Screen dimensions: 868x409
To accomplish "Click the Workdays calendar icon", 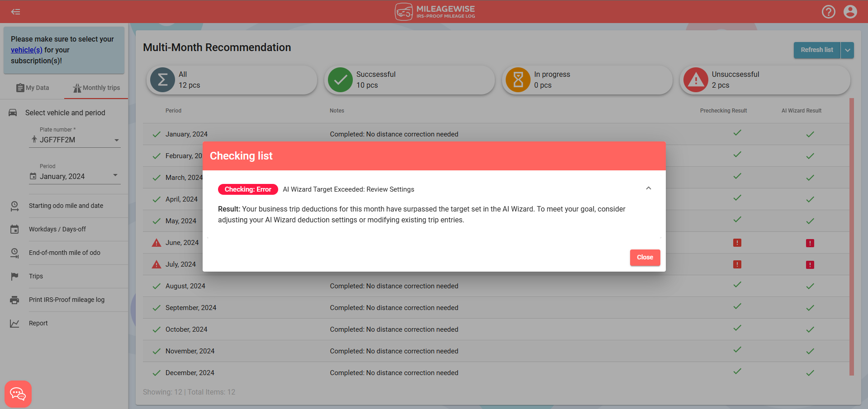I will tap(14, 229).
